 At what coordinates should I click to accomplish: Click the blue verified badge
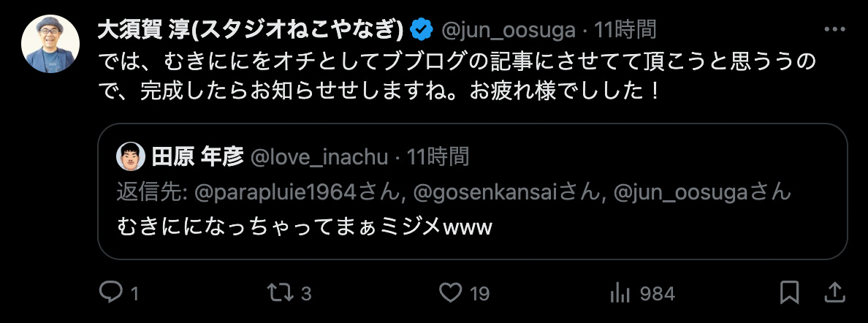[420, 29]
